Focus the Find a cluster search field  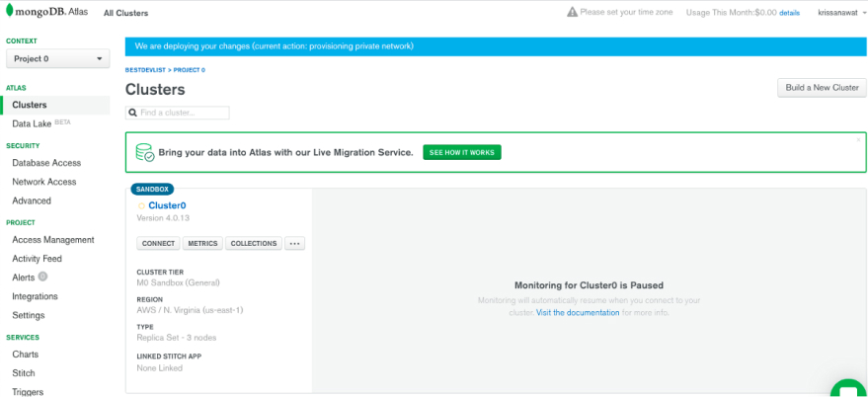pos(178,113)
